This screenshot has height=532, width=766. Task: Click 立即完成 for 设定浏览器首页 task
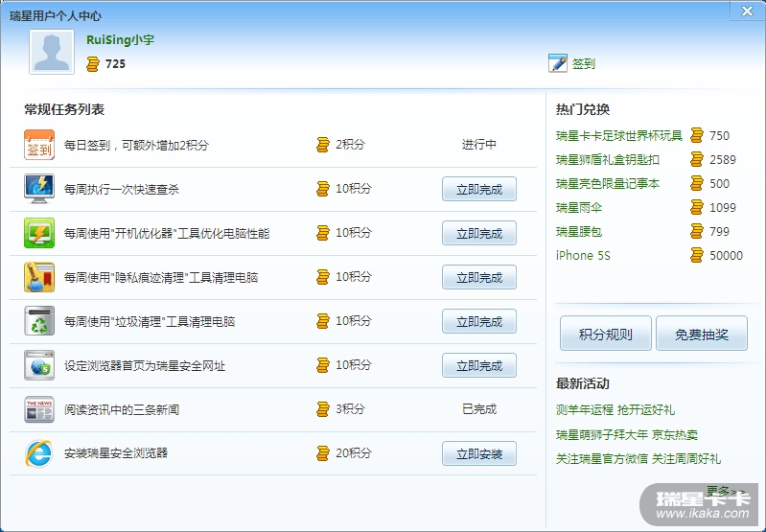coord(479,365)
